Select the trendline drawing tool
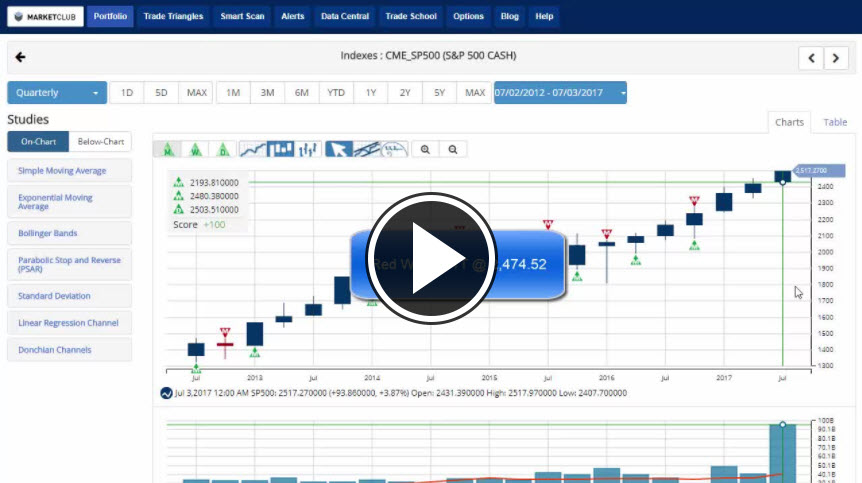This screenshot has height=483, width=862. [x=366, y=149]
